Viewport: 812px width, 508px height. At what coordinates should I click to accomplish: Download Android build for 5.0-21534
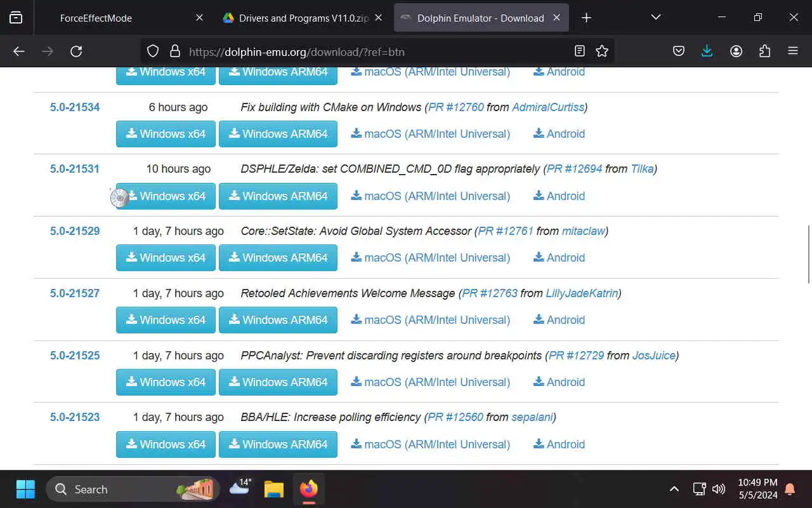point(559,134)
